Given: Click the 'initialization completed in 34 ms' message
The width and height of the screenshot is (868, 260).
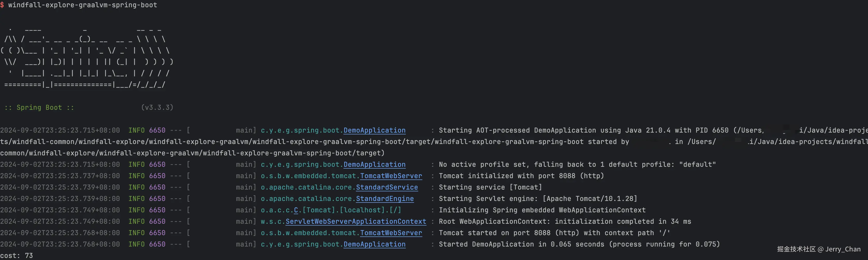Looking at the screenshot, I should click(623, 222).
